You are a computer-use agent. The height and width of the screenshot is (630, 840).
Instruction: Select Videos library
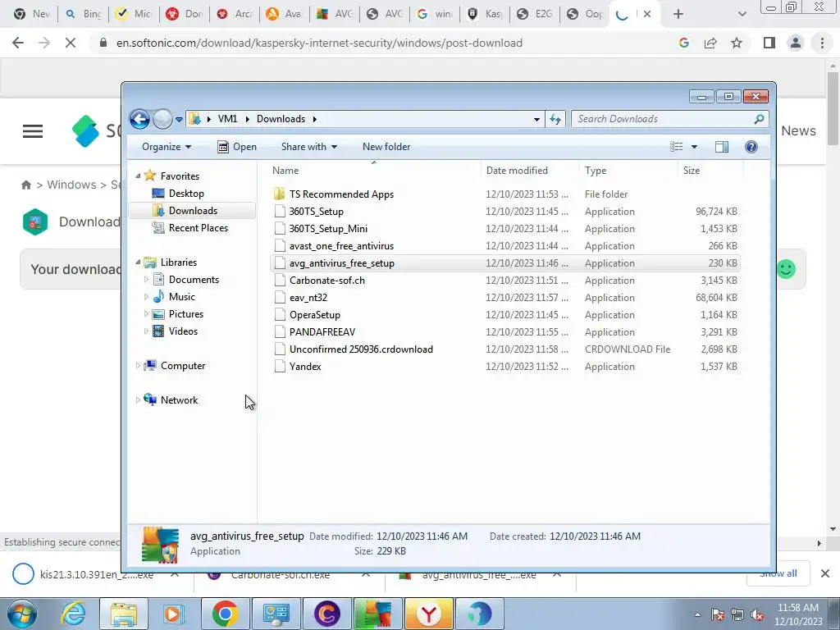(x=183, y=331)
